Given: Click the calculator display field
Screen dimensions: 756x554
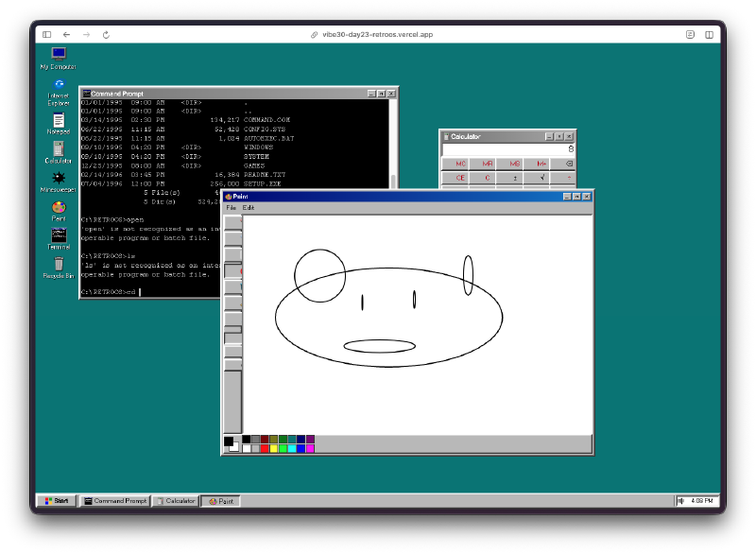Looking at the screenshot, I should pos(508,148).
